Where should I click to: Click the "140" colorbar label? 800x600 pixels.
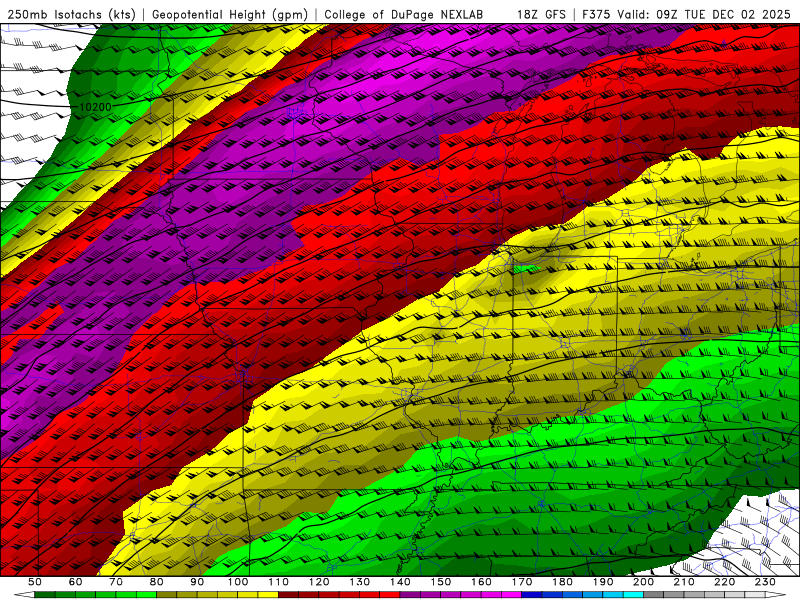tap(400, 582)
